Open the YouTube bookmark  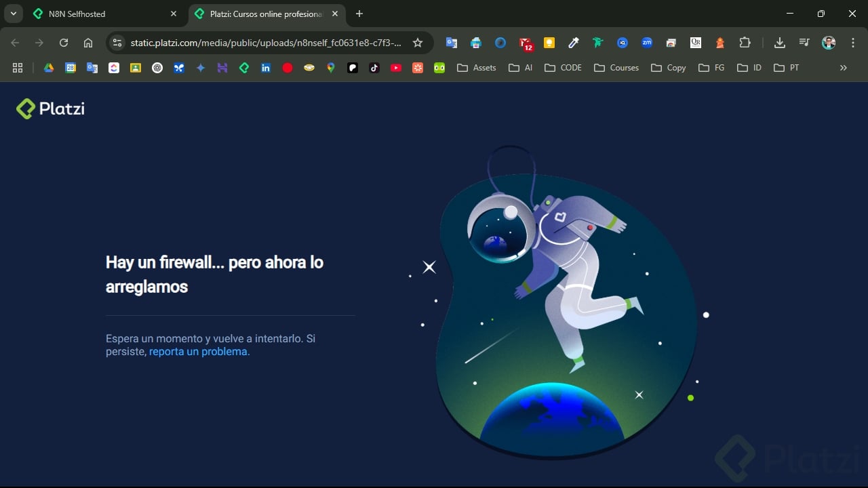396,68
